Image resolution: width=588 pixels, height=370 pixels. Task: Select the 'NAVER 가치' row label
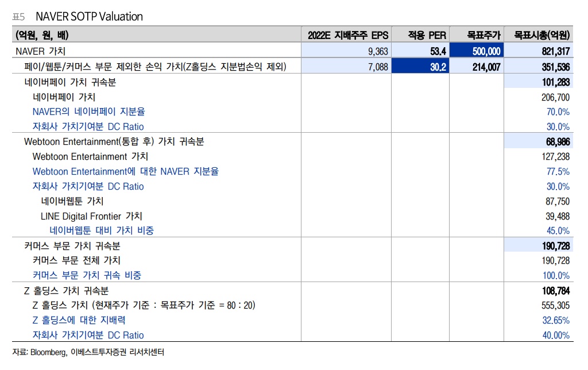pos(41,51)
